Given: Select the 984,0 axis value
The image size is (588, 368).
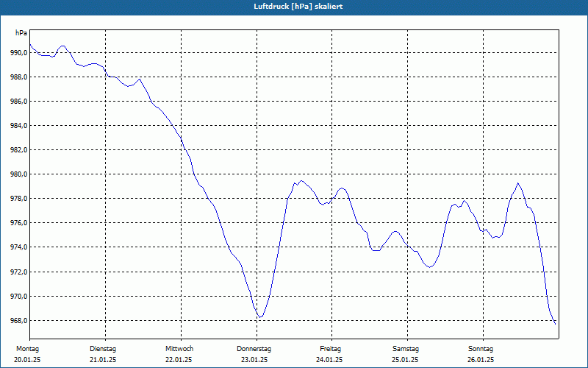Looking at the screenshot, I should [x=19, y=126].
